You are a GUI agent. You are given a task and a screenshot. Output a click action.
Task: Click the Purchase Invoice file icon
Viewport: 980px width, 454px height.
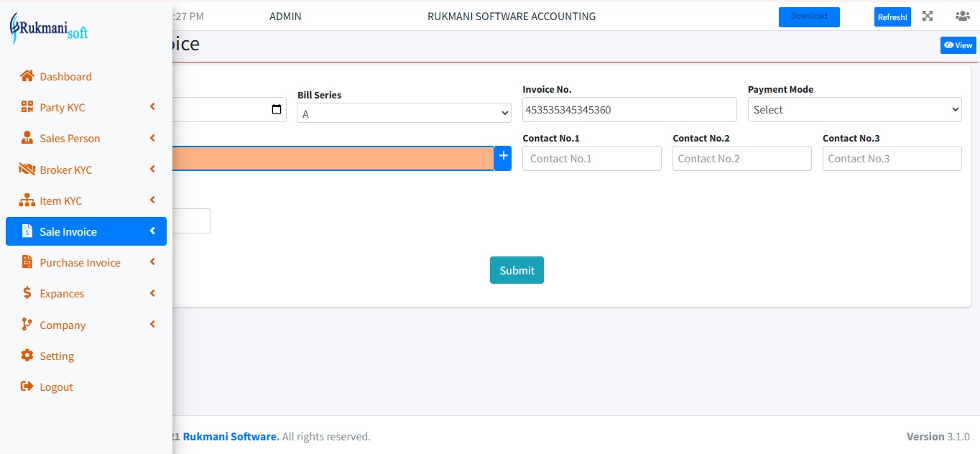27,262
